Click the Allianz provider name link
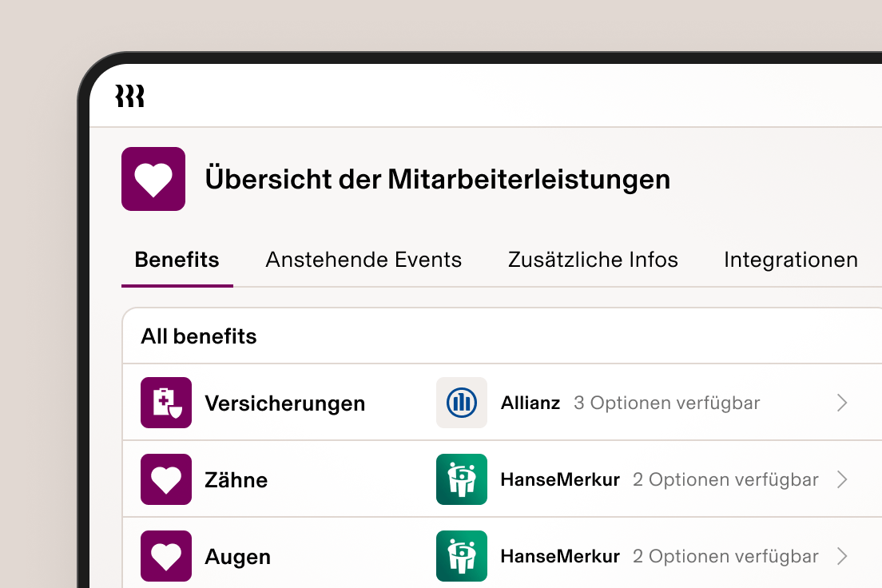The width and height of the screenshot is (882, 588). [530, 403]
